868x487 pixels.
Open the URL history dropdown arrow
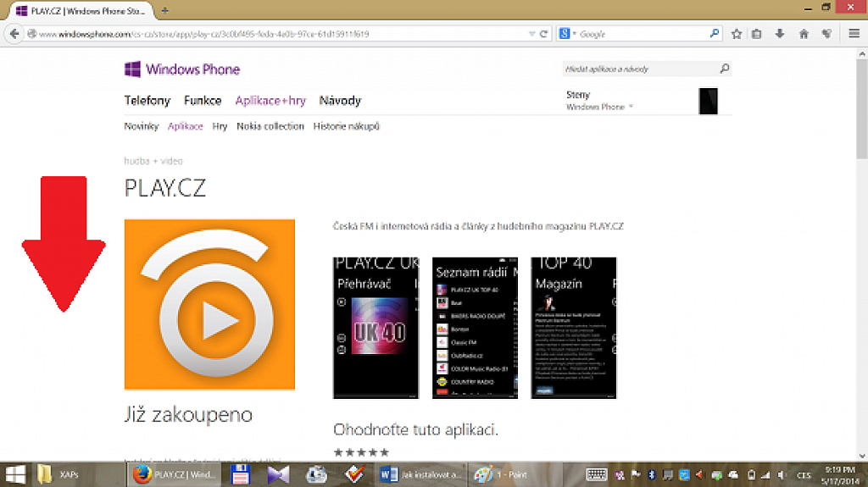click(x=531, y=34)
